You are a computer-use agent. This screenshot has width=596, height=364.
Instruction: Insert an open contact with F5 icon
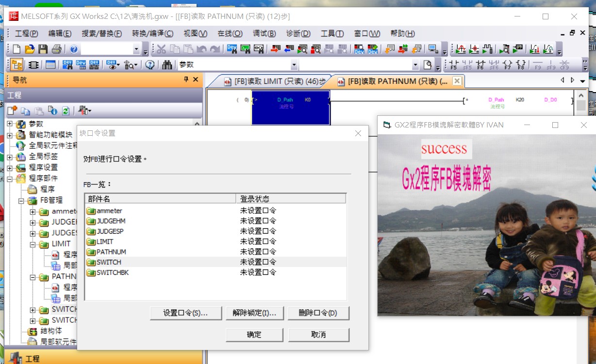[454, 65]
